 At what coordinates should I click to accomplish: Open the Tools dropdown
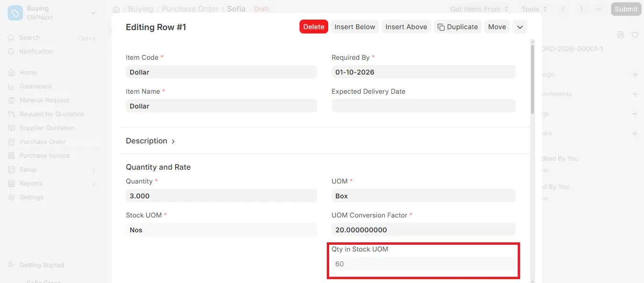pyautogui.click(x=534, y=9)
